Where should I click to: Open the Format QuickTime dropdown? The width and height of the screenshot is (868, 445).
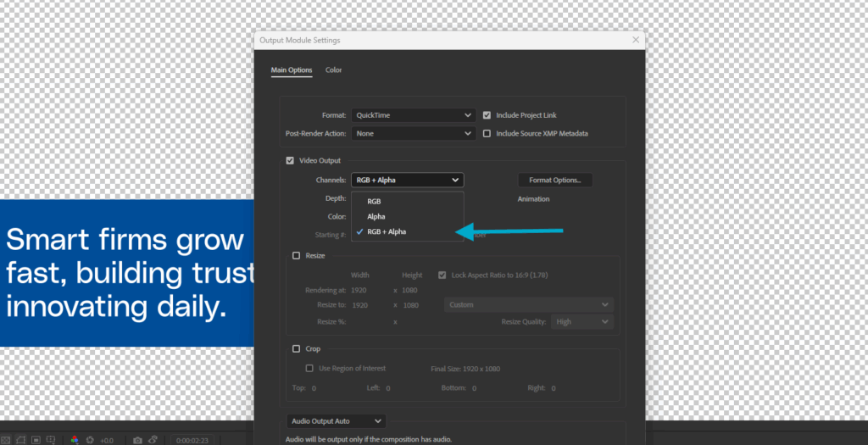(414, 115)
